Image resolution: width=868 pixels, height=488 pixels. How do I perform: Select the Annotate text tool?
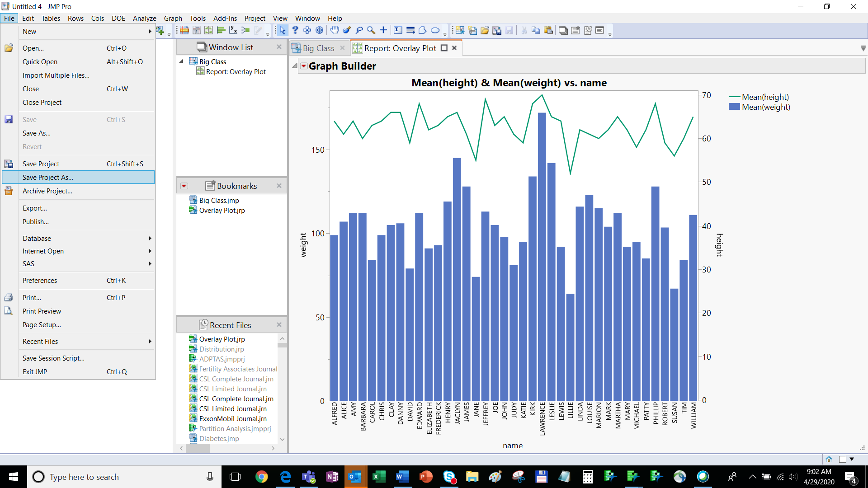point(398,30)
